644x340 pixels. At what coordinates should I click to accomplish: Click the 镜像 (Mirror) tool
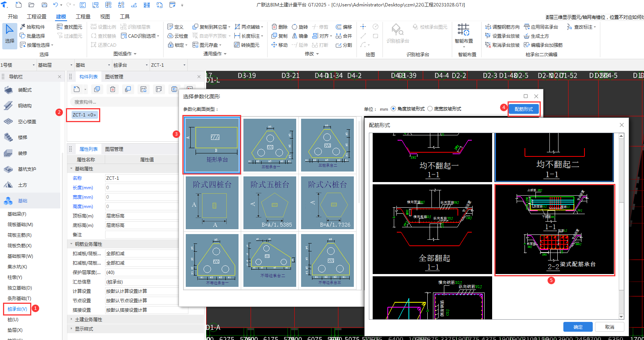300,36
